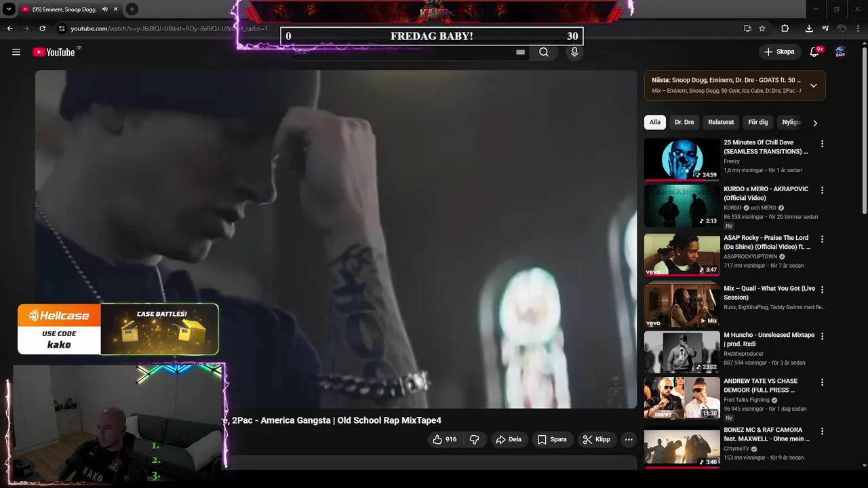Image resolution: width=868 pixels, height=488 pixels.
Task: Open ANDREW TATE VS CHASE DEMOOR video
Action: 760,386
